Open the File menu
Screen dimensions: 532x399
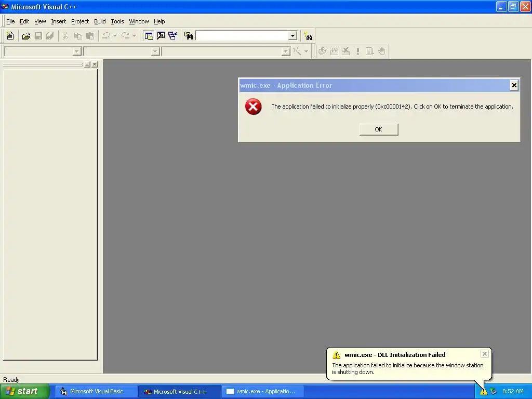pyautogui.click(x=10, y=21)
